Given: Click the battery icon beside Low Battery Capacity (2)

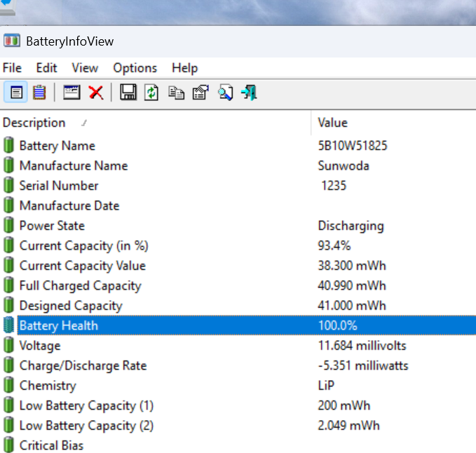Looking at the screenshot, I should (x=9, y=425).
